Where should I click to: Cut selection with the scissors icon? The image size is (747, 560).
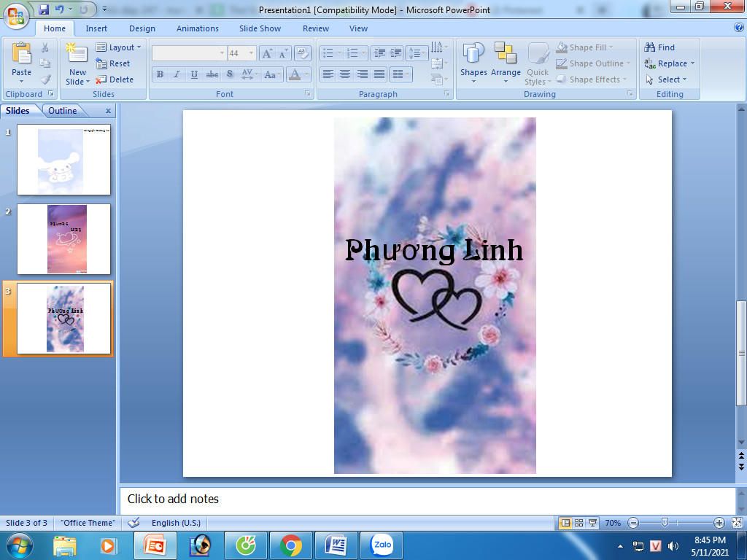pyautogui.click(x=44, y=47)
